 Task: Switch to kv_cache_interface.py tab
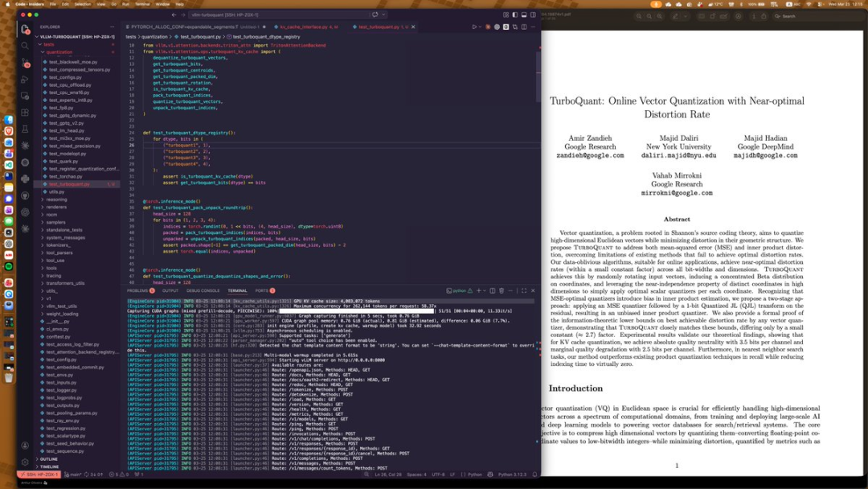[x=306, y=27]
